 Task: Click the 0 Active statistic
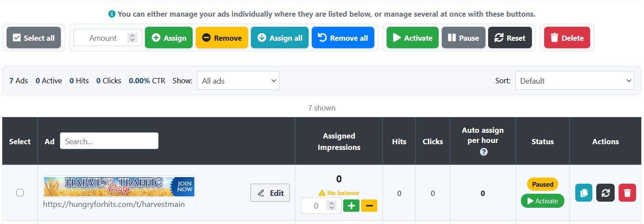pyautogui.click(x=49, y=81)
